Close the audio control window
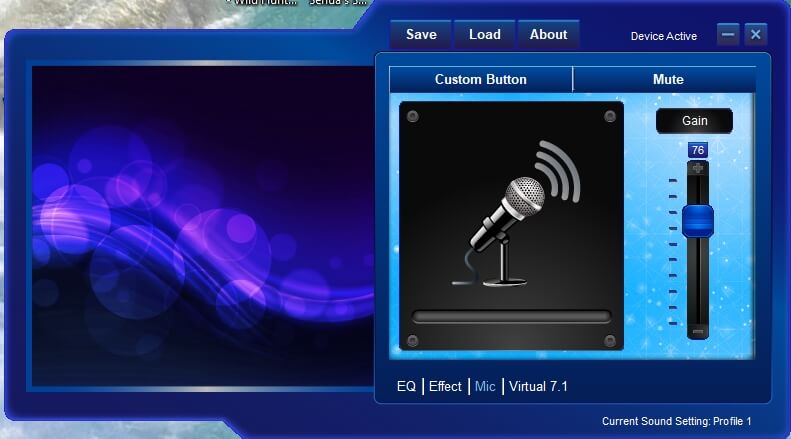 756,34
